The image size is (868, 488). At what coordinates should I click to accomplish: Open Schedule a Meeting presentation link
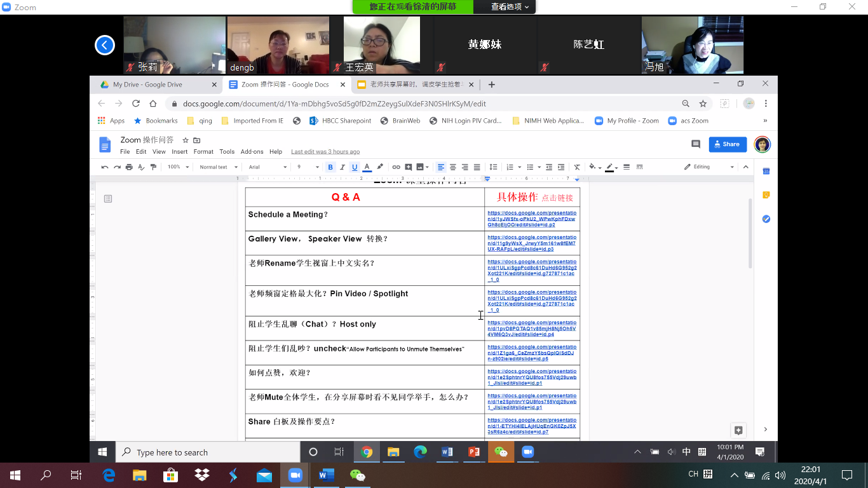[x=532, y=219]
